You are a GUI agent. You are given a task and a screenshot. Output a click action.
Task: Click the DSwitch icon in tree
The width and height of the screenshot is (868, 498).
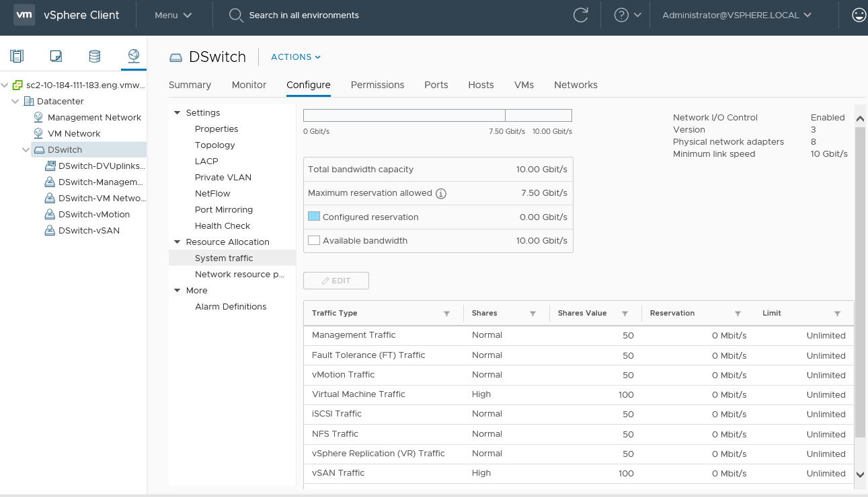39,150
